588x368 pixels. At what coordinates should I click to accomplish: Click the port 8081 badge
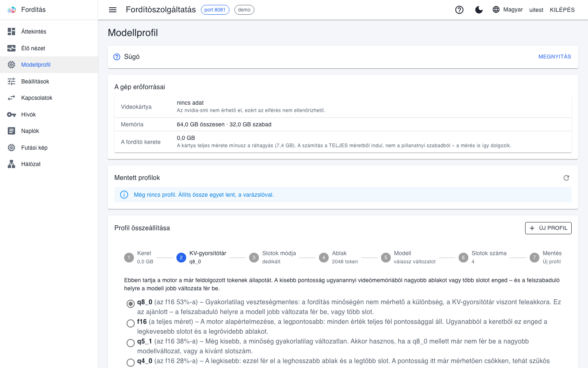click(215, 10)
